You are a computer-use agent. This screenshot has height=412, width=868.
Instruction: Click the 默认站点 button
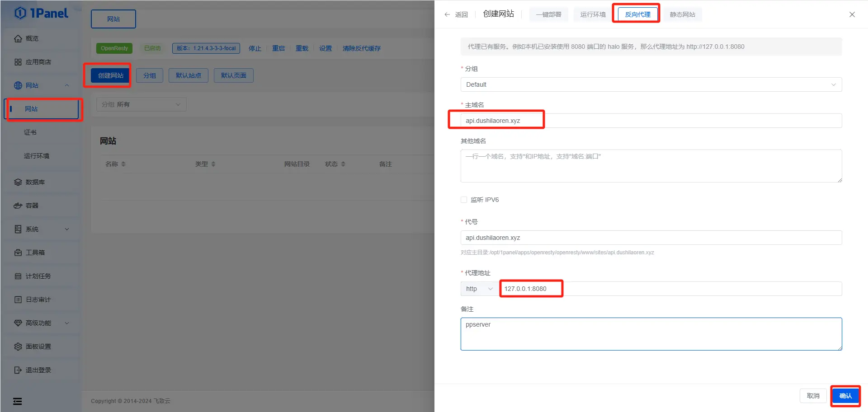coord(189,75)
